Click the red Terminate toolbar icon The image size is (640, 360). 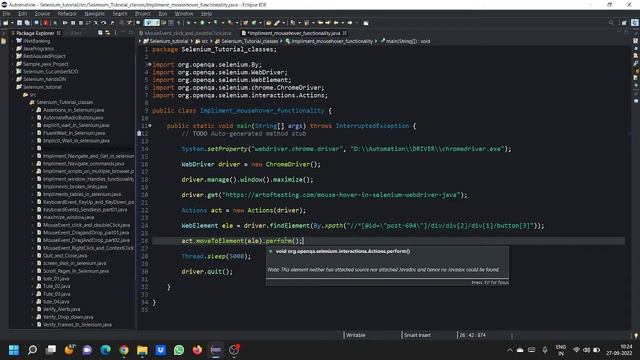click(x=46, y=23)
